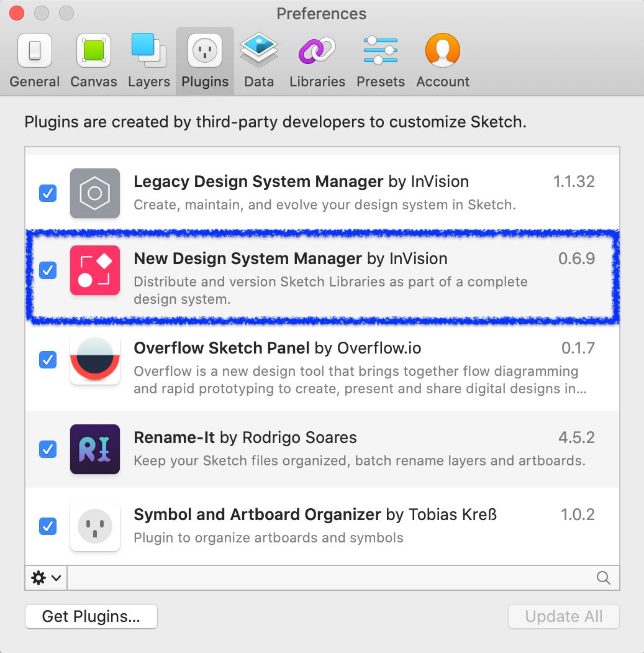
Task: Click the 'Plugin to organize artboards and symbols' description
Action: (268, 537)
